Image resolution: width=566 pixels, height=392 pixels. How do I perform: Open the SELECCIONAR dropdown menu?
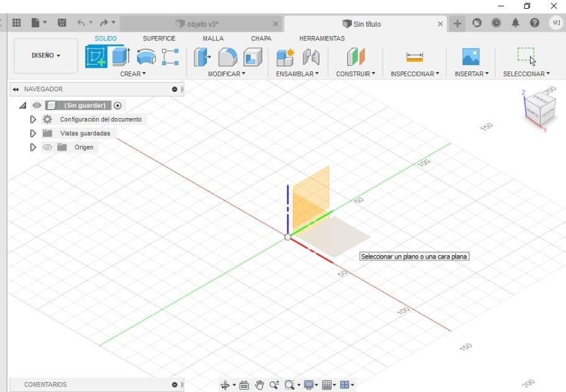[x=526, y=74]
